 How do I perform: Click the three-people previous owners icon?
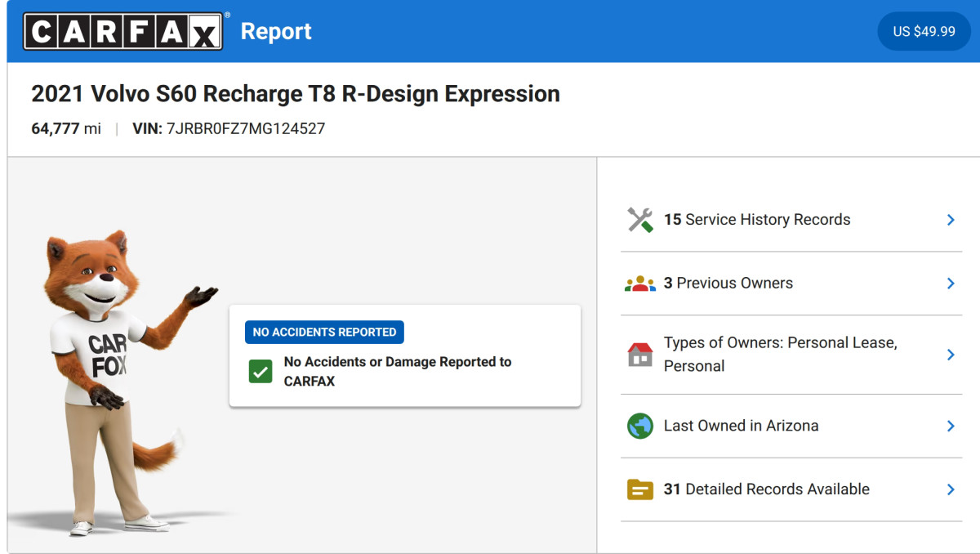[640, 284]
